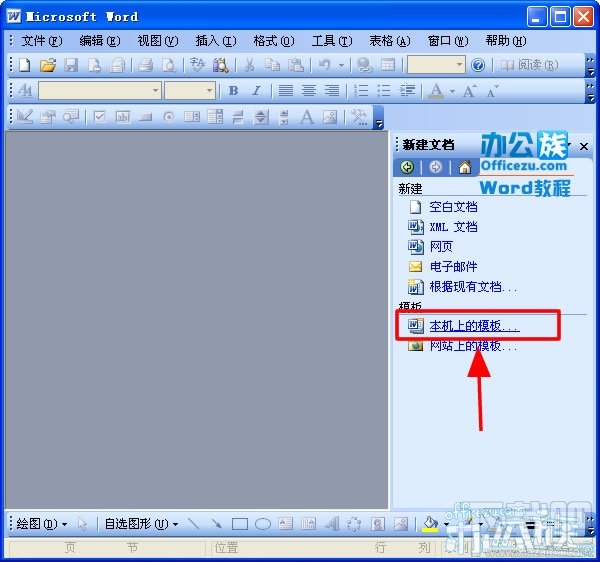600x562 pixels.
Task: Click the View Code icon in toolbox
Action: (x=71, y=117)
